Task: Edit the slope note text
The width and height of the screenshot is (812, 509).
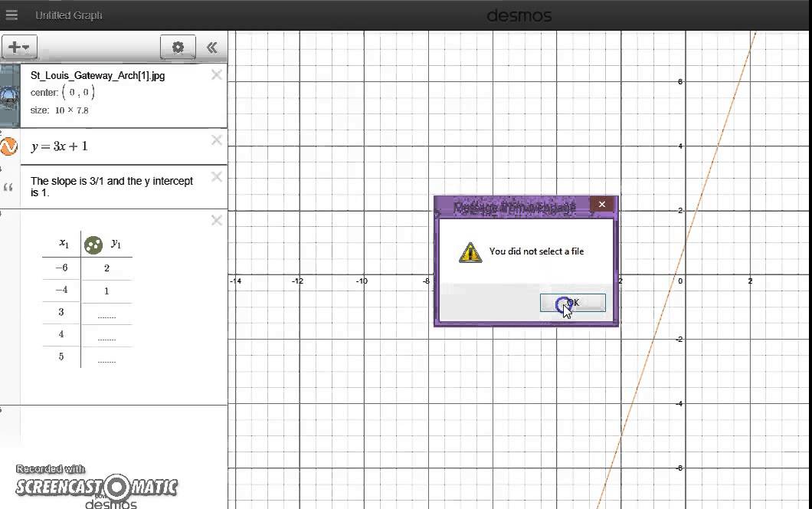Action: coord(111,186)
